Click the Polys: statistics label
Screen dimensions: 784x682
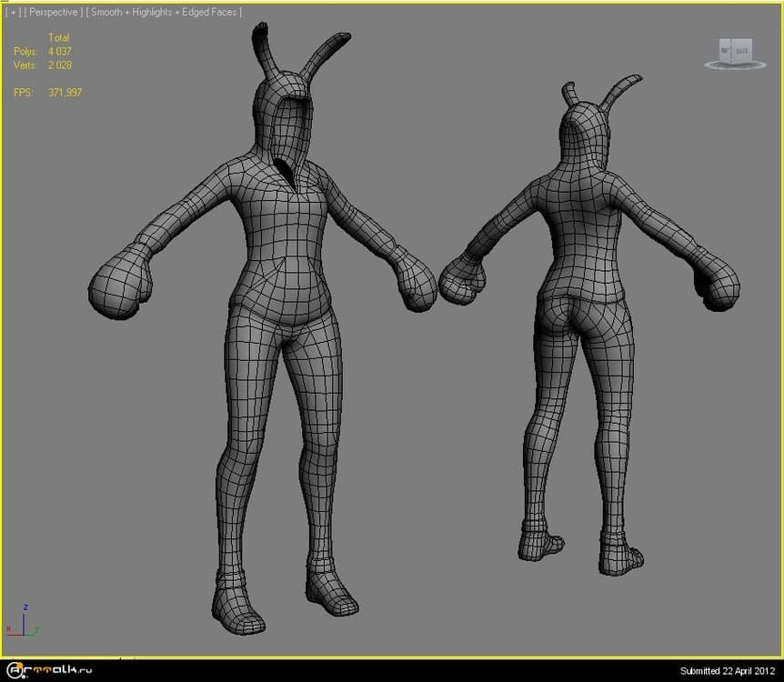pos(25,52)
